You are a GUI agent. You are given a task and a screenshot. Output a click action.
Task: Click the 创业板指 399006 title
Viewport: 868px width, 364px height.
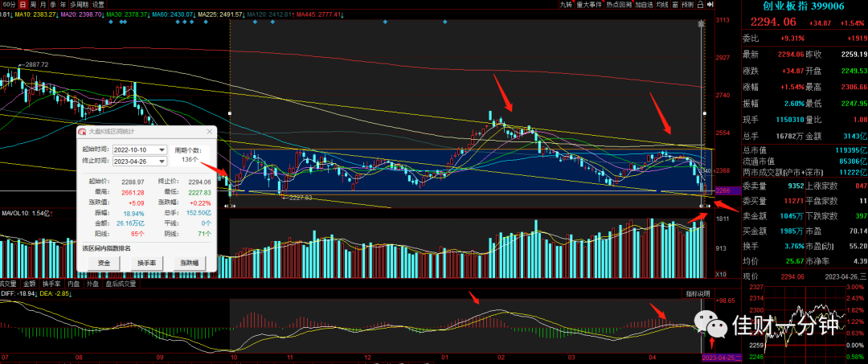805,6
